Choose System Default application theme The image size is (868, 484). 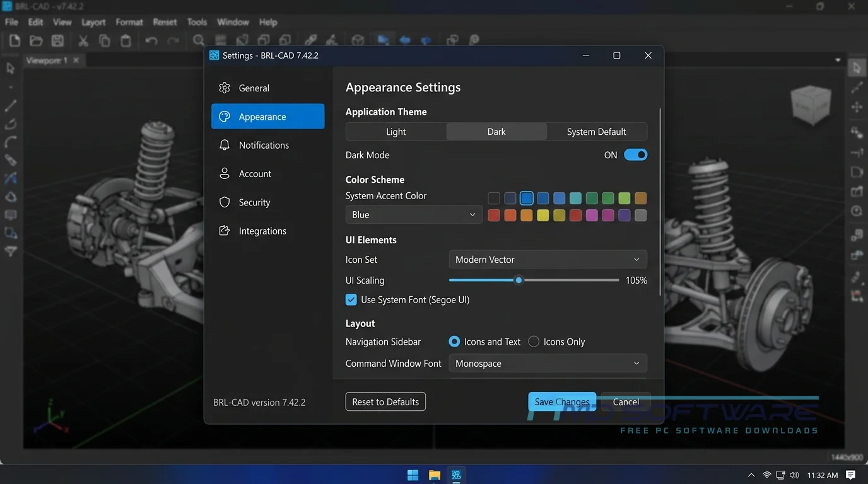click(597, 132)
